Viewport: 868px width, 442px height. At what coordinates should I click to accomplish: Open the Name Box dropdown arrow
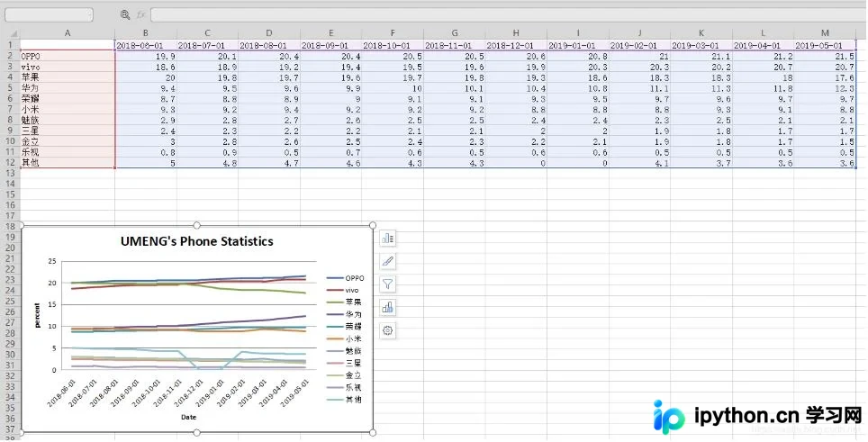90,15
